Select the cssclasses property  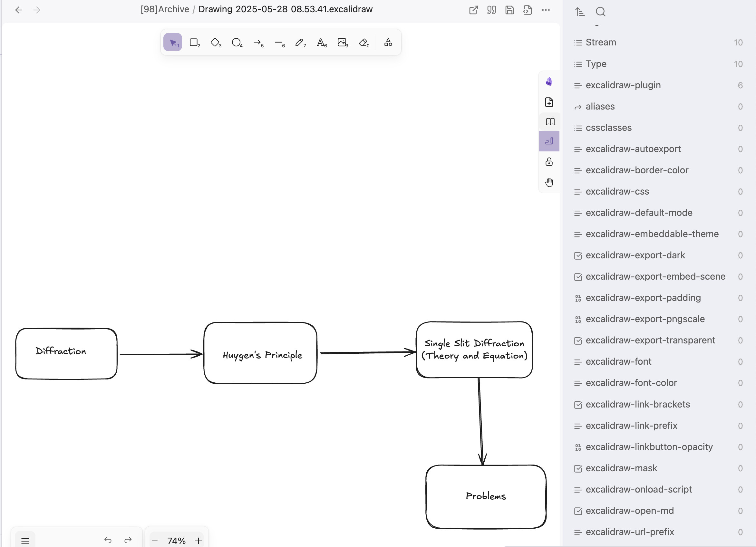(x=658, y=128)
